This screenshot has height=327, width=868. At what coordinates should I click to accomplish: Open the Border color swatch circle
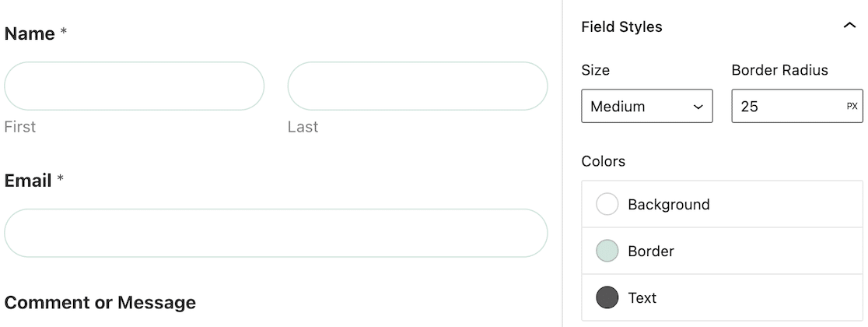pos(607,251)
